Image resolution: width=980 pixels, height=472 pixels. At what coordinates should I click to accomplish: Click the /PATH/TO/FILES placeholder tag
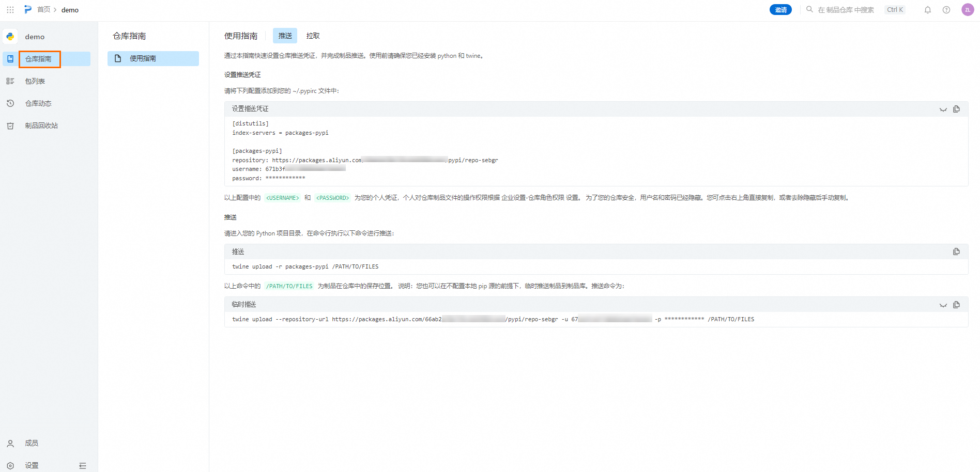pos(289,286)
